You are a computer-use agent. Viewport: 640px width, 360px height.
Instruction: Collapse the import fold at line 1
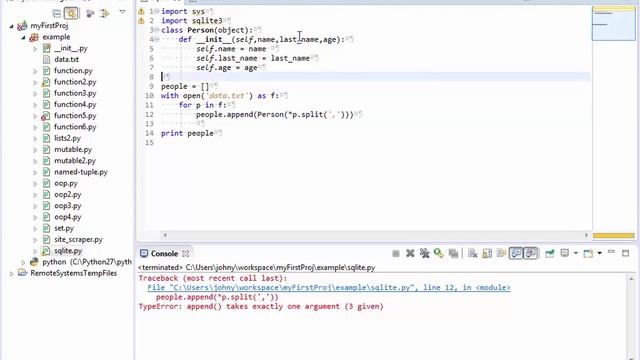(x=157, y=11)
